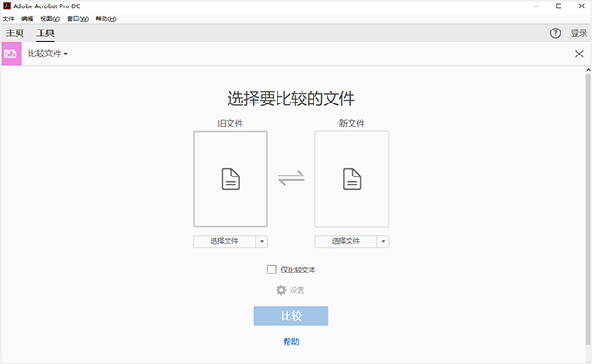Click the old file document placeholder
This screenshot has width=592, height=364.
coord(230,179)
